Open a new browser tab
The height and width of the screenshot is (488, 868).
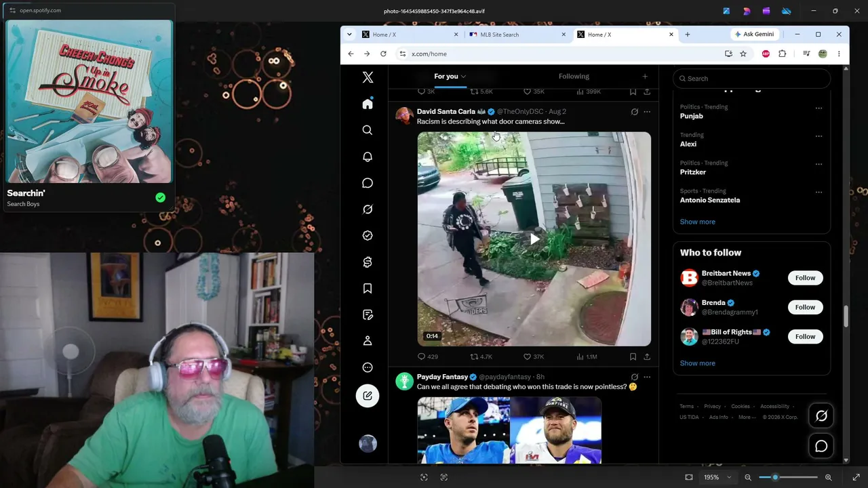(x=687, y=35)
